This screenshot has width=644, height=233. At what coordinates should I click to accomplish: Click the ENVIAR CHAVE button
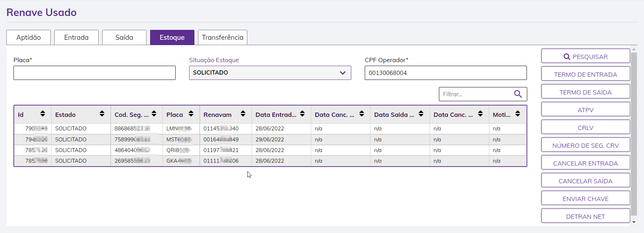click(x=585, y=199)
